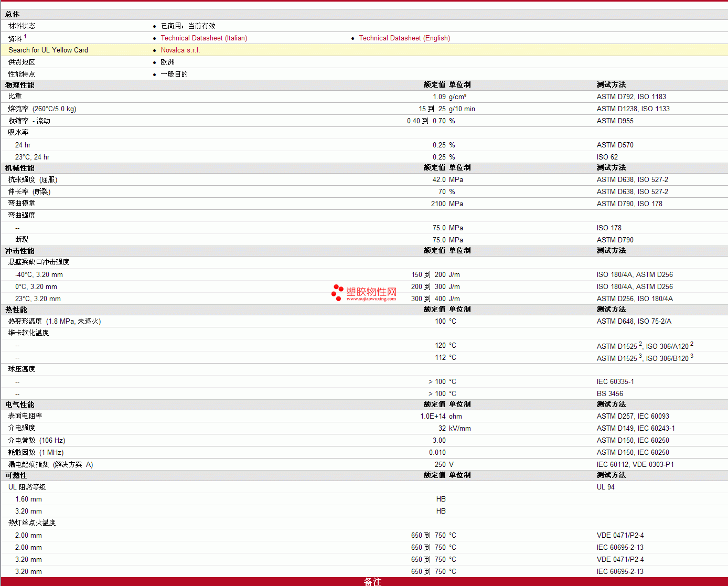Open the Technical Datasheet (English) link
The image size is (728, 586).
click(404, 38)
